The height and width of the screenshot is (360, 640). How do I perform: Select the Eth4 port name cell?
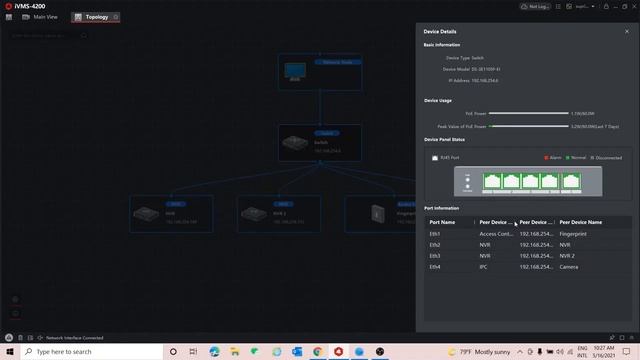435,267
